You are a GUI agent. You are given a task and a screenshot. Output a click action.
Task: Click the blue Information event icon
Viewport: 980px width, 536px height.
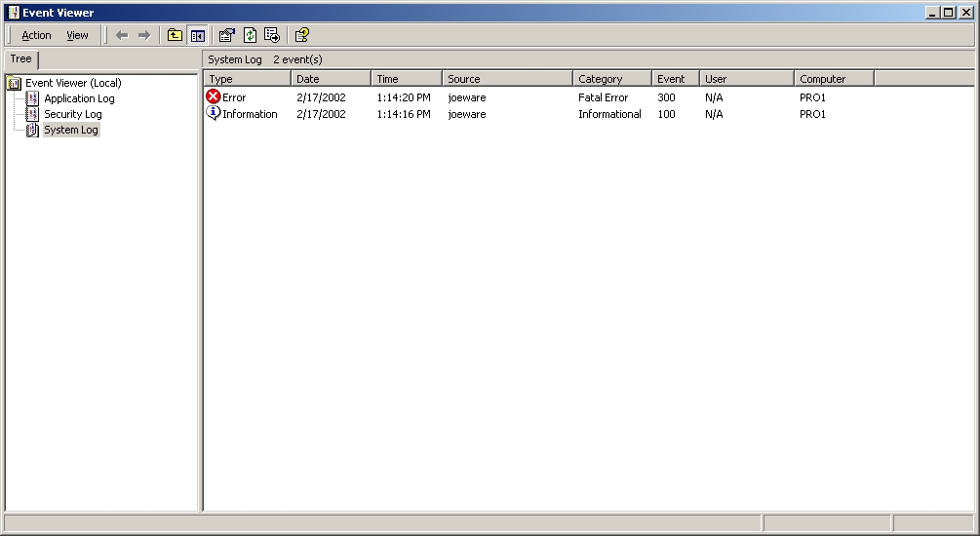(x=214, y=114)
